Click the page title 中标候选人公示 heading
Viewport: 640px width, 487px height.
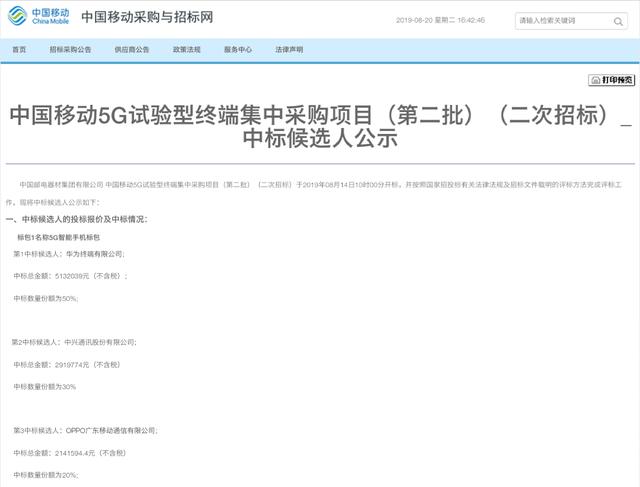[320, 126]
